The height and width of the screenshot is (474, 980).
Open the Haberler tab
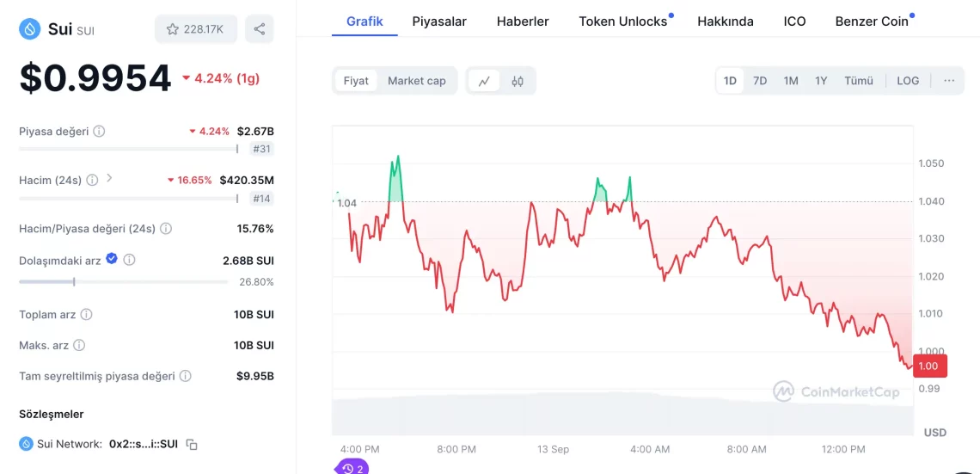point(523,22)
